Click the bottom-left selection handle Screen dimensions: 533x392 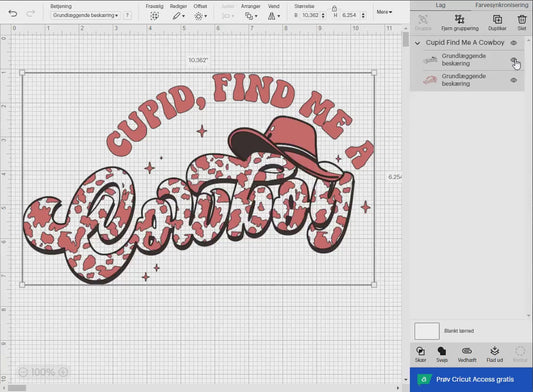click(x=22, y=285)
